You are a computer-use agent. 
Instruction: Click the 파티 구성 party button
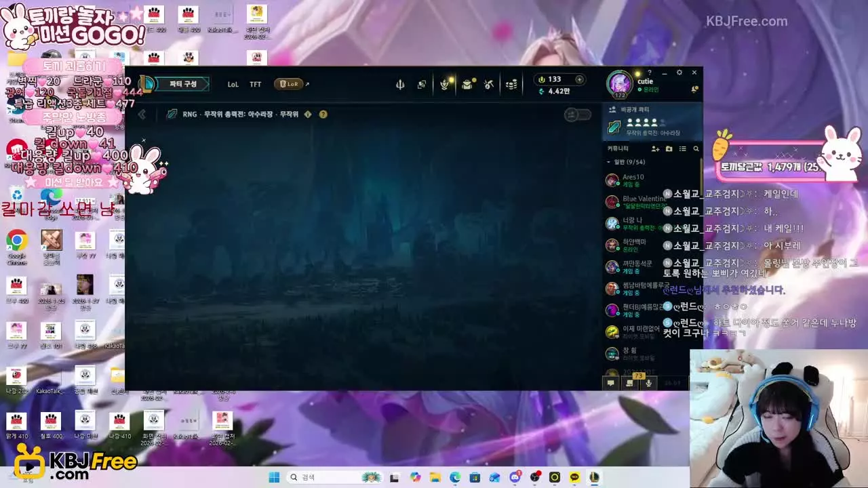pos(183,84)
